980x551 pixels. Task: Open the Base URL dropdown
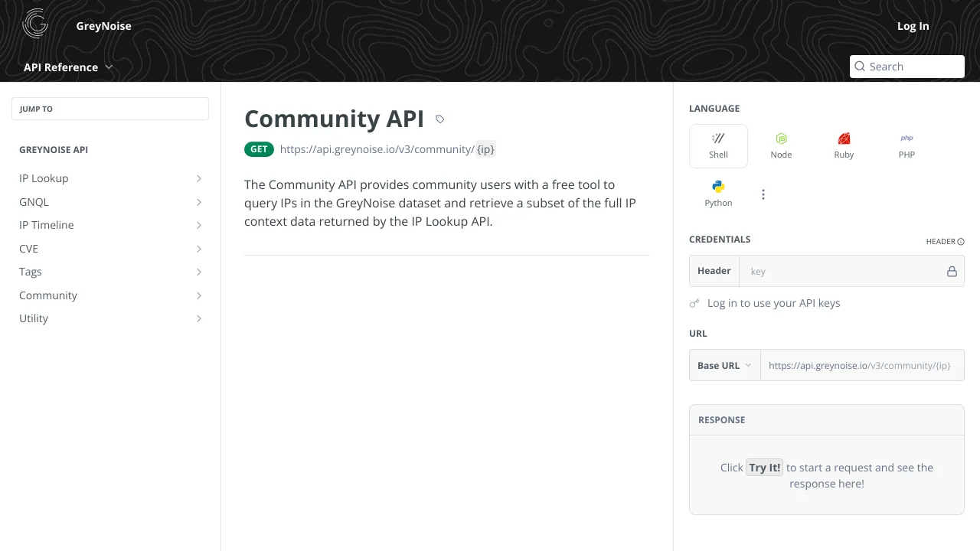coord(724,366)
